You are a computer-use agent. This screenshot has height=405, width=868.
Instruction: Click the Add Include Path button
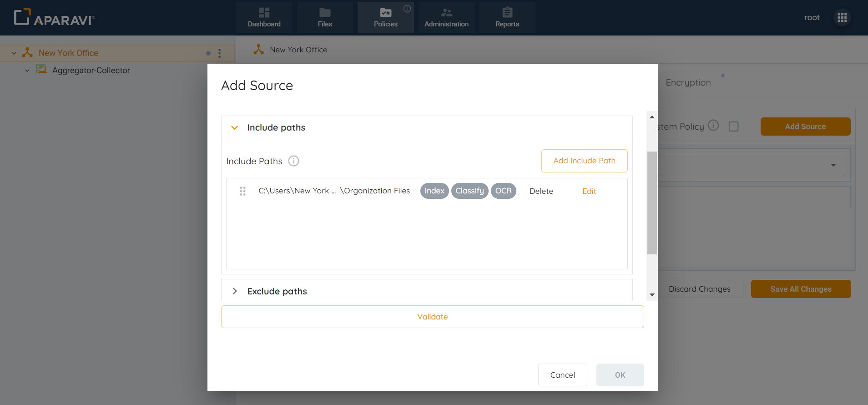(x=584, y=161)
